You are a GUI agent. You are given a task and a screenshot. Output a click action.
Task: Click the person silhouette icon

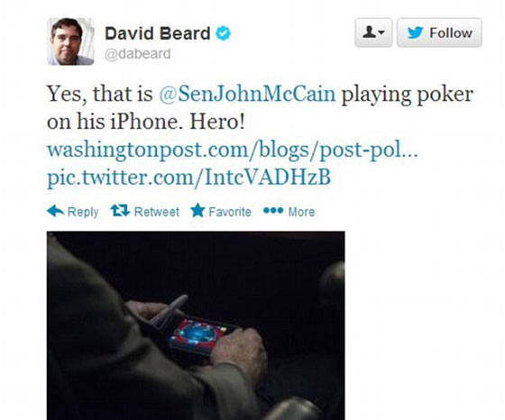click(x=370, y=32)
